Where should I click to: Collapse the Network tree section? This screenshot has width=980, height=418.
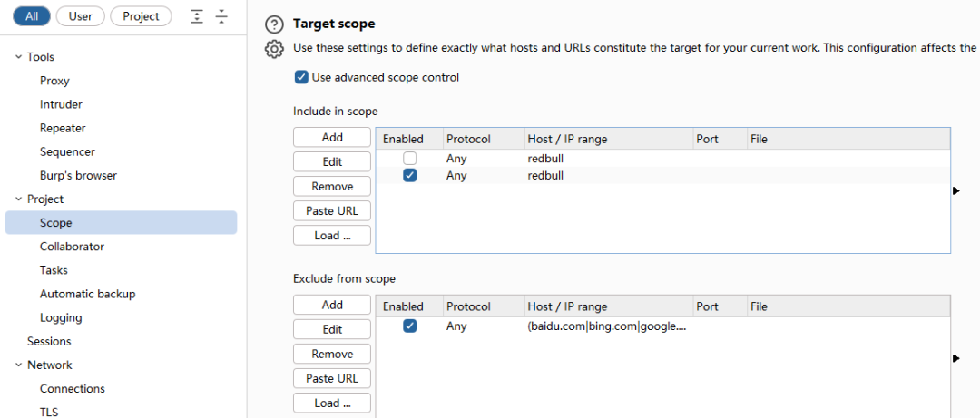pyautogui.click(x=18, y=365)
